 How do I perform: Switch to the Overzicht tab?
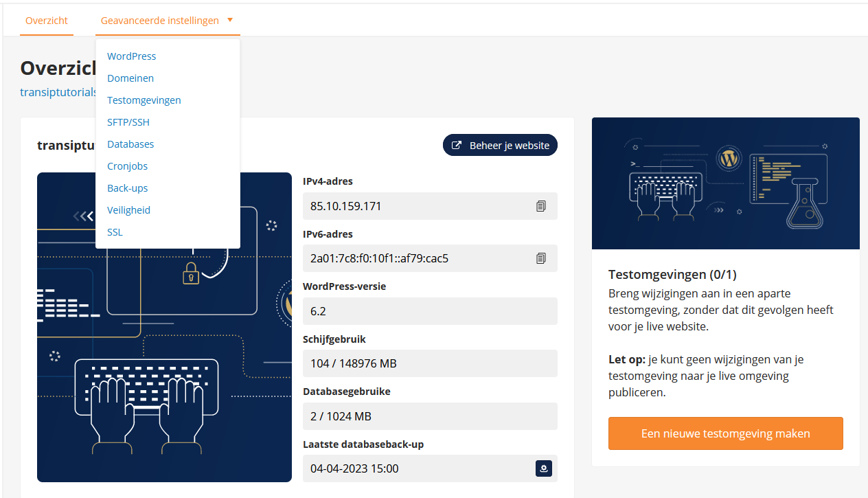47,21
